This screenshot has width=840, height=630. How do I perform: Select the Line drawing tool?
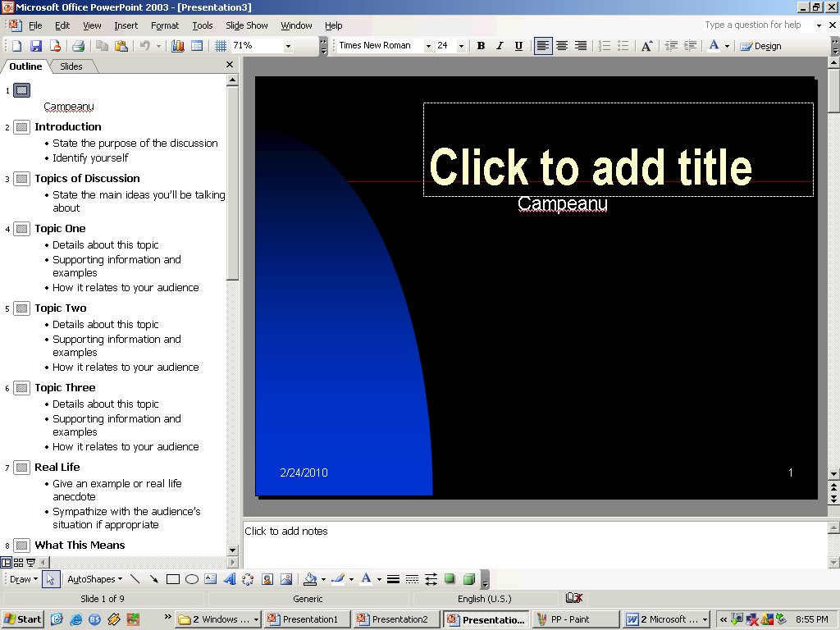coord(135,579)
